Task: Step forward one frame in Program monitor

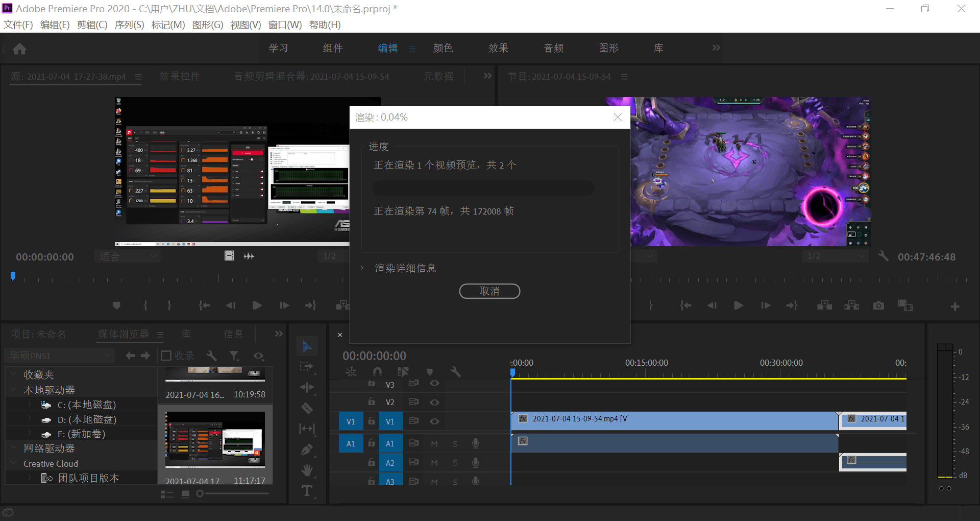Action: (x=766, y=305)
